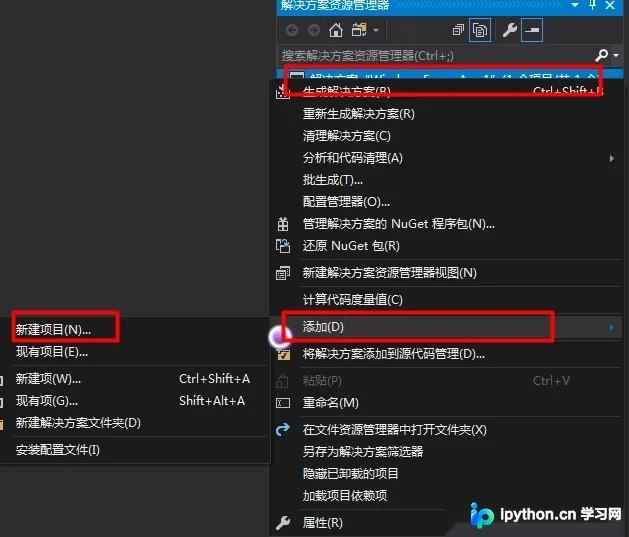Toggle the preview selected items button
Viewport: 629px width, 537px height.
pyautogui.click(x=532, y=30)
